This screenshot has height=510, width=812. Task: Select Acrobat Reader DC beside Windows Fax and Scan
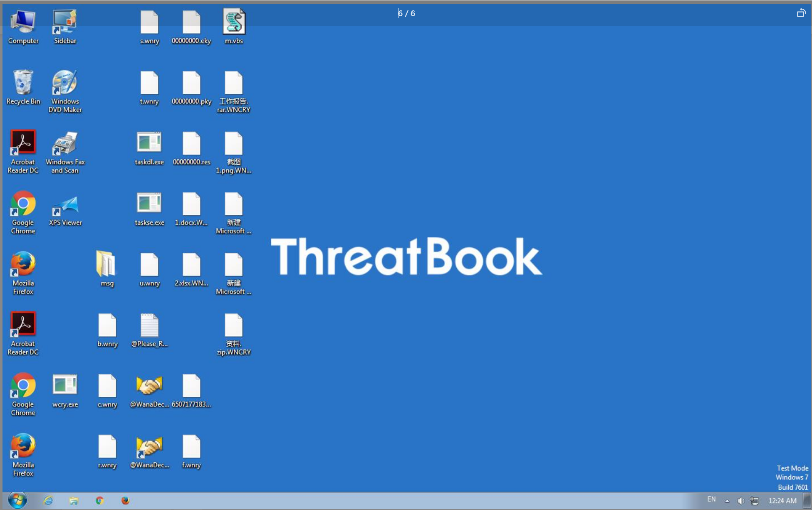(23, 152)
